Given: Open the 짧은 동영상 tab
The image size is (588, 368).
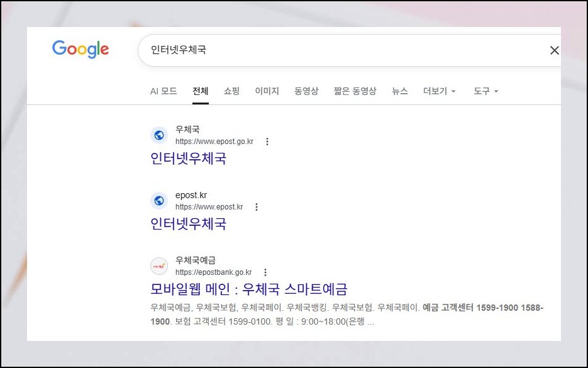Looking at the screenshot, I should (355, 91).
